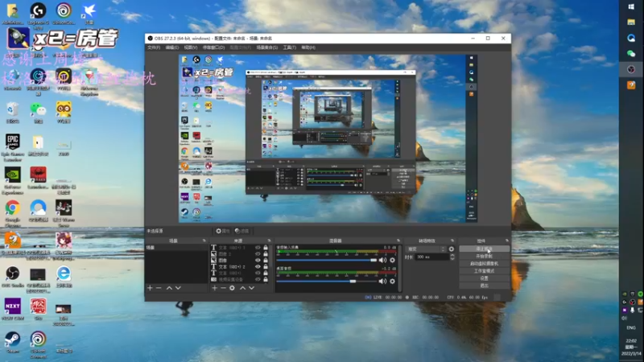The height and width of the screenshot is (362, 644).
Task: Move scene down in the Scenes panel
Action: 178,288
